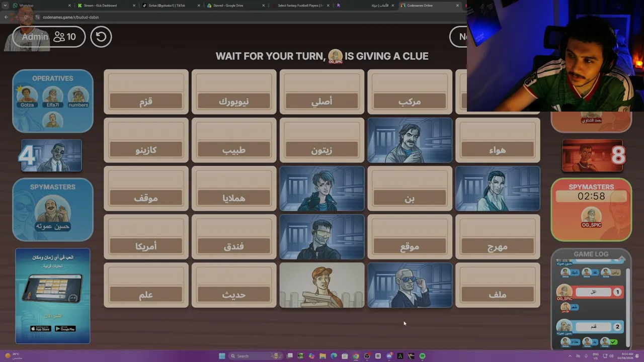Select the word card ملف

[x=498, y=285]
